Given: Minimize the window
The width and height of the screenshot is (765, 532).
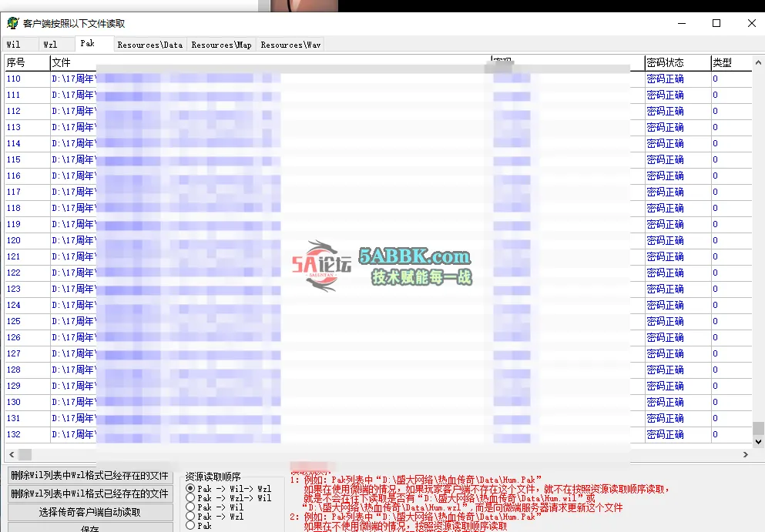Looking at the screenshot, I should [x=682, y=23].
